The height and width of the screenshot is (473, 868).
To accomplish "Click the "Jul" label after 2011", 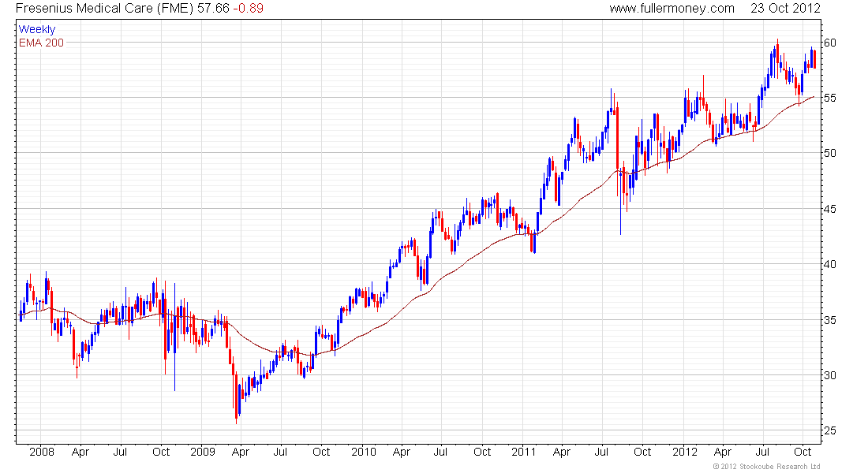I will (602, 452).
